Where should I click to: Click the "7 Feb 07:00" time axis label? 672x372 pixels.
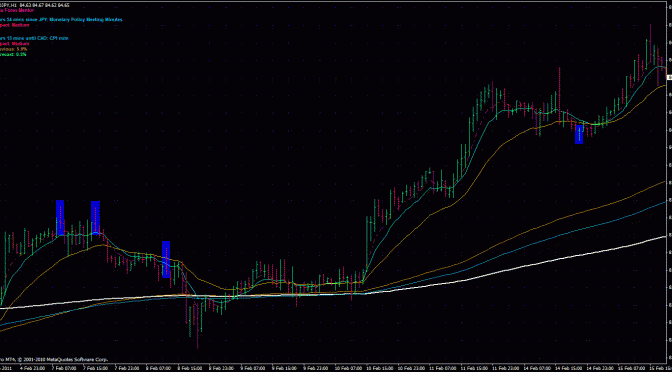point(63,368)
